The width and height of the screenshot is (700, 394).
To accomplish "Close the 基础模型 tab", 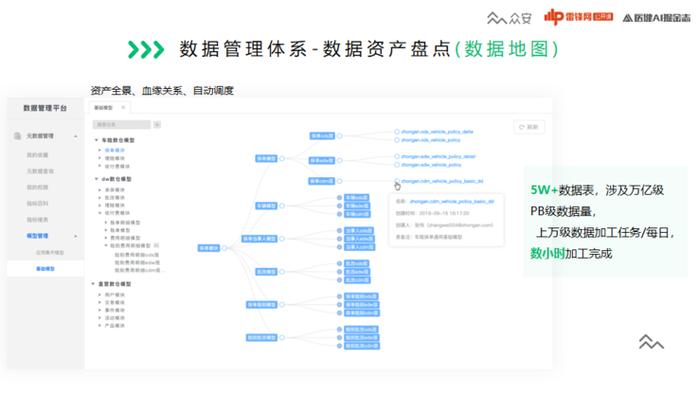I will coord(123,108).
